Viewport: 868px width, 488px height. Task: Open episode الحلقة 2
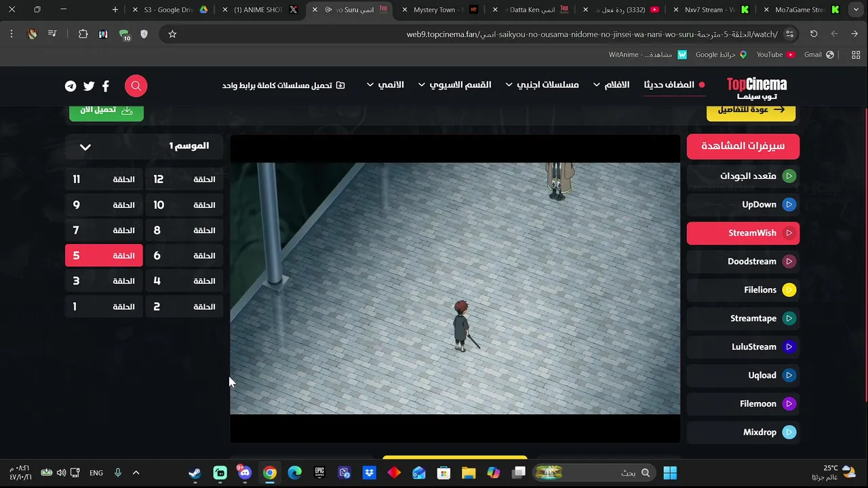[x=184, y=306]
